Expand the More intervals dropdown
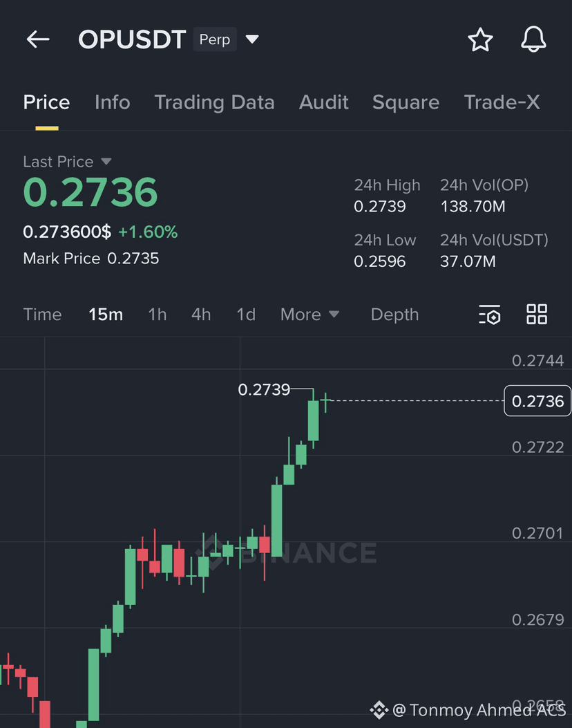572x728 pixels. (310, 315)
